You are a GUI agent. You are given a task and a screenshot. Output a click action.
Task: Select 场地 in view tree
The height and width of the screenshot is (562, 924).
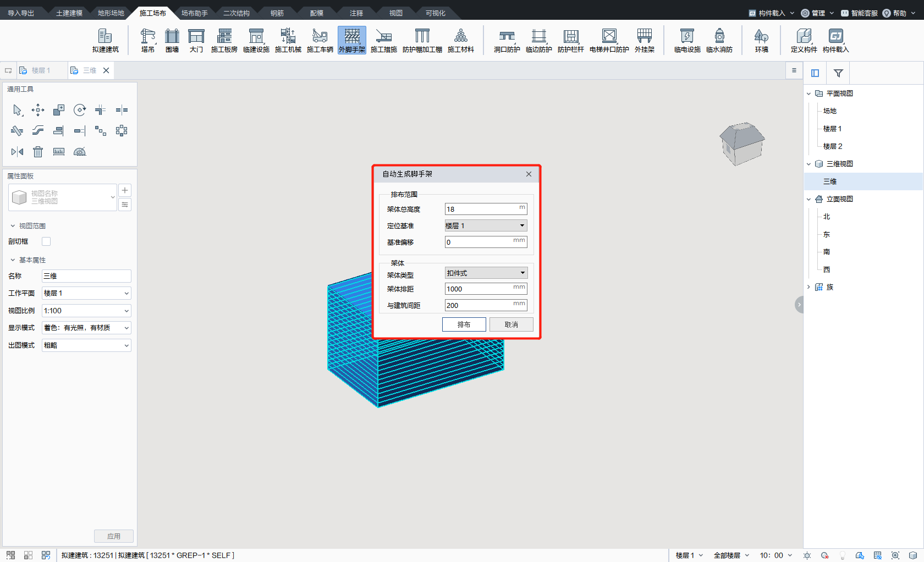(830, 111)
